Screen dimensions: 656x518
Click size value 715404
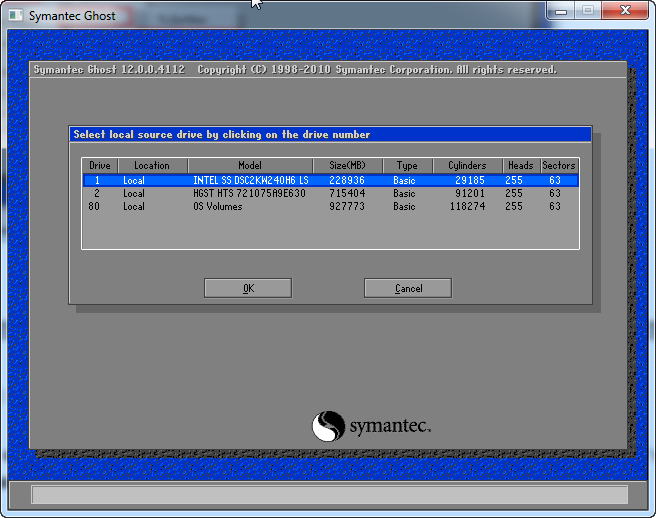point(347,193)
